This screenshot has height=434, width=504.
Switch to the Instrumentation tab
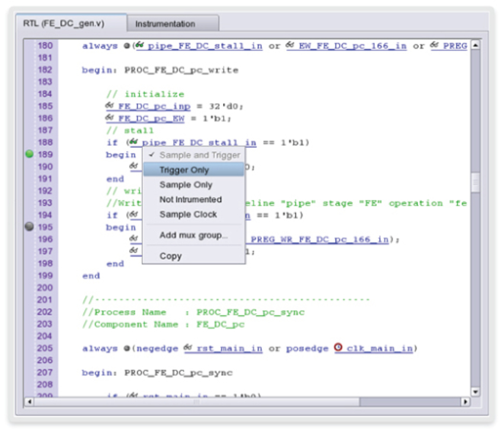165,24
